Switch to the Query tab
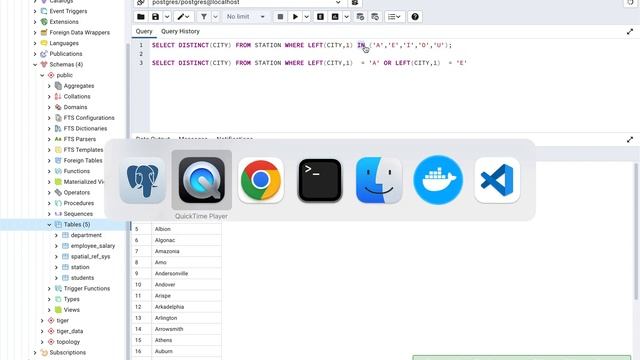640x360 pixels. pyautogui.click(x=144, y=31)
